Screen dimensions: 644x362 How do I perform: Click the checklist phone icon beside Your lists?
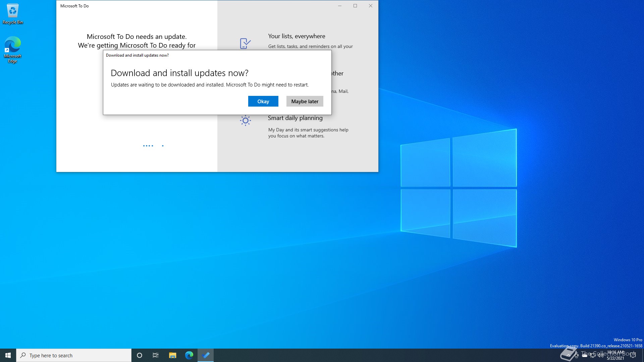pos(245,43)
